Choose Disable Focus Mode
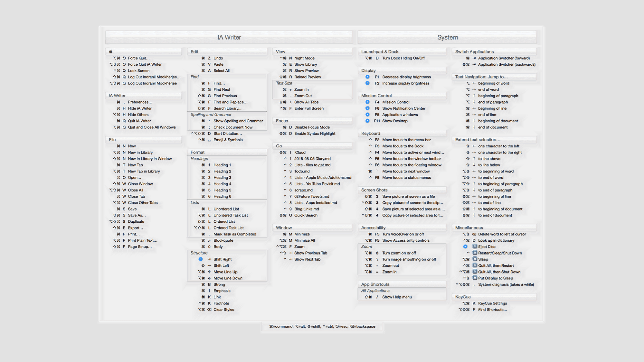This screenshot has width=644, height=362. (312, 127)
